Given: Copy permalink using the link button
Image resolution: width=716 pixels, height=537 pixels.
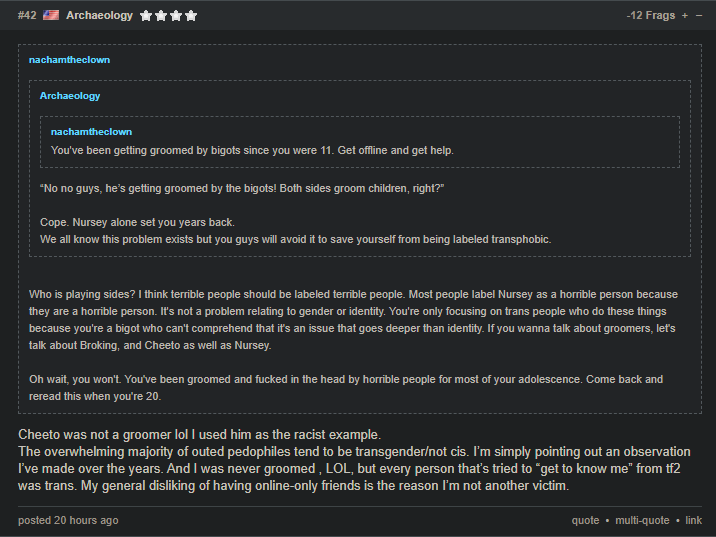Looking at the screenshot, I should (x=693, y=520).
